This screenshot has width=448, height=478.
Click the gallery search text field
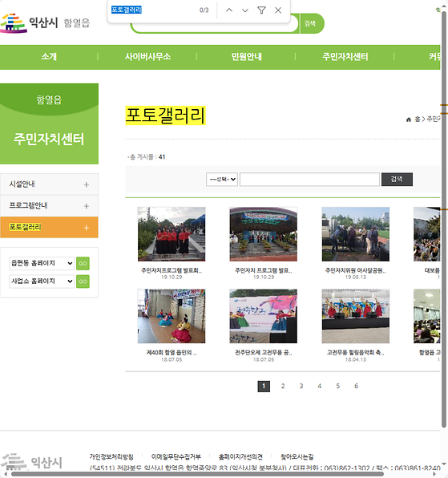click(x=309, y=180)
